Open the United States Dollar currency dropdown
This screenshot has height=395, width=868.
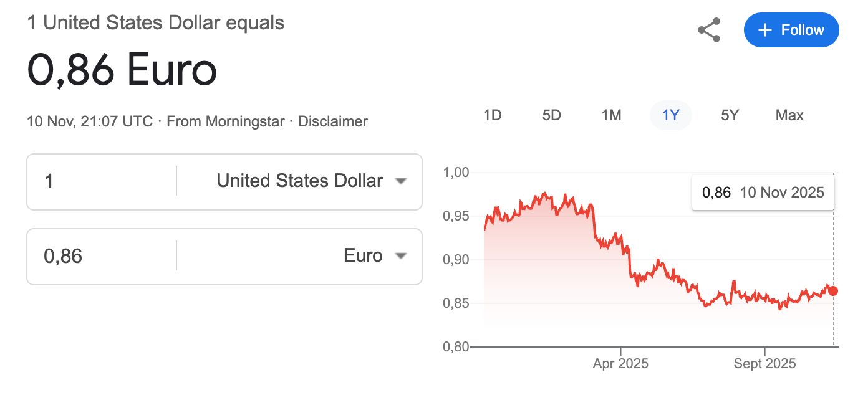click(x=311, y=181)
